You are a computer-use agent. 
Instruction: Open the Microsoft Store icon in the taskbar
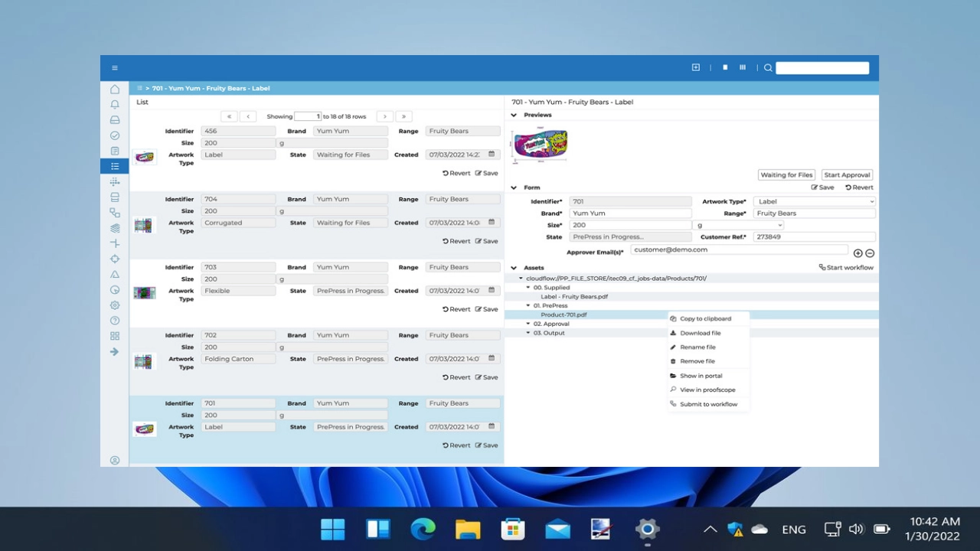pyautogui.click(x=512, y=529)
